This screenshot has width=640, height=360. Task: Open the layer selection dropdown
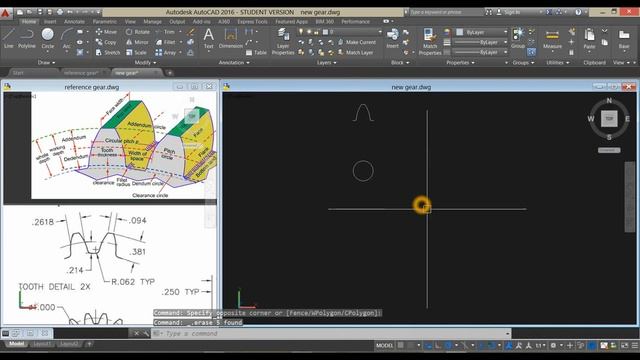point(340,31)
